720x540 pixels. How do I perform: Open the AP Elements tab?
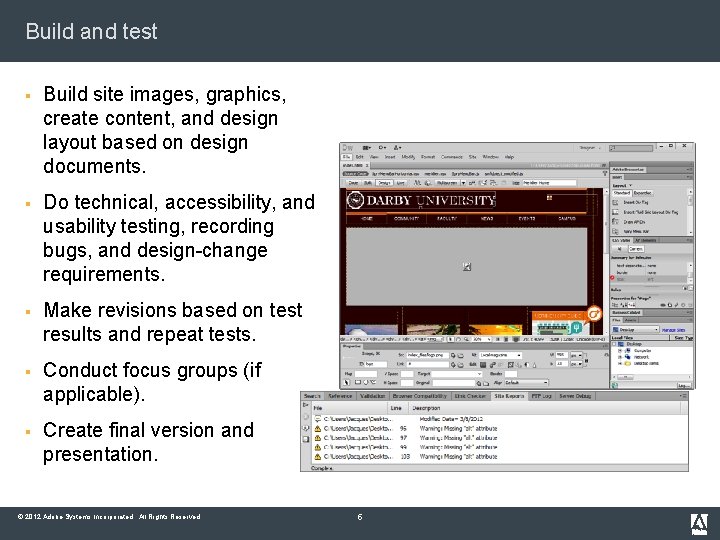click(x=645, y=241)
